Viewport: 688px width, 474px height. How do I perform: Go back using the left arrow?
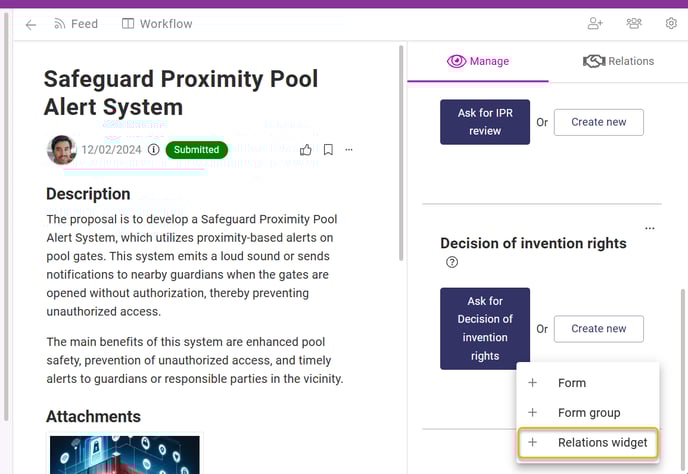click(31, 25)
